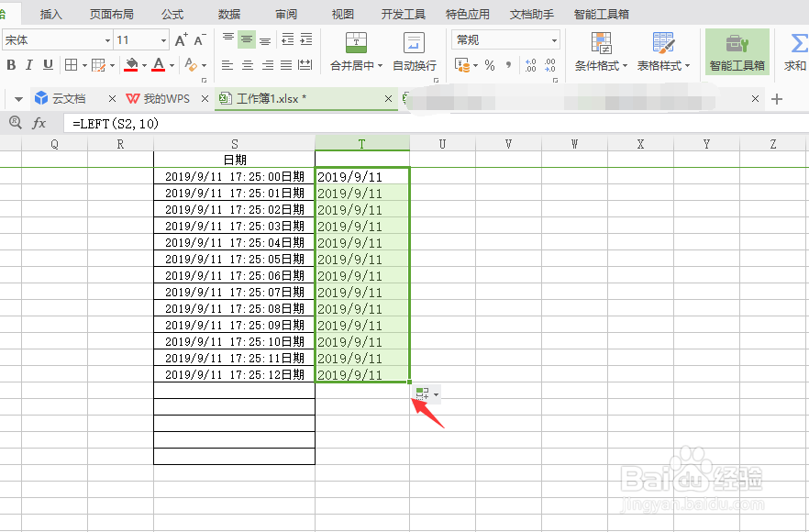Decrease indent icon
809x532 pixels.
point(287,39)
